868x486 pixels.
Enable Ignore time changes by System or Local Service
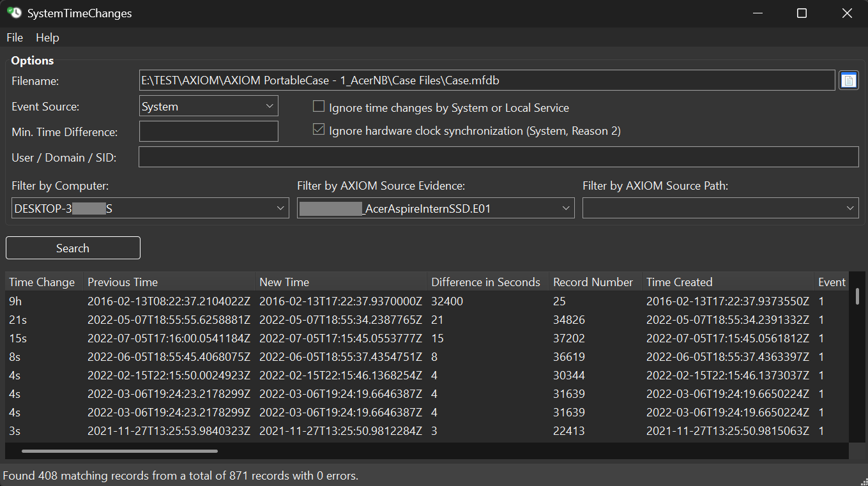318,107
